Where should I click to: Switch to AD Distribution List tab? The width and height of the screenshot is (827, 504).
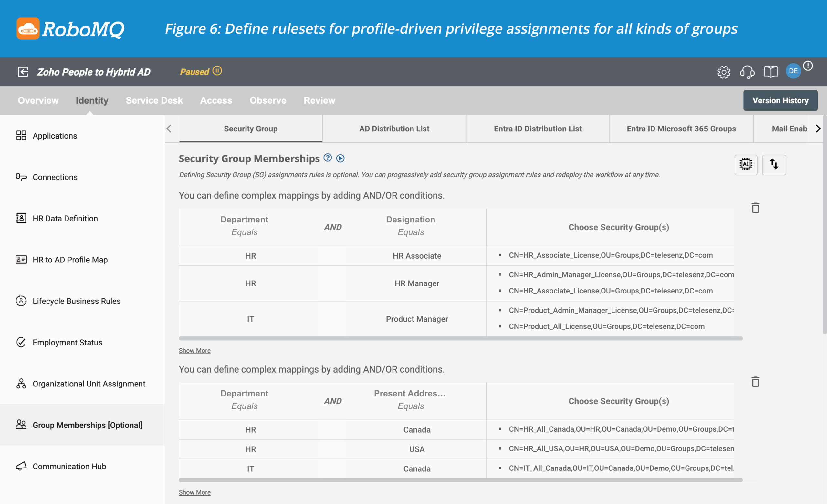coord(394,128)
